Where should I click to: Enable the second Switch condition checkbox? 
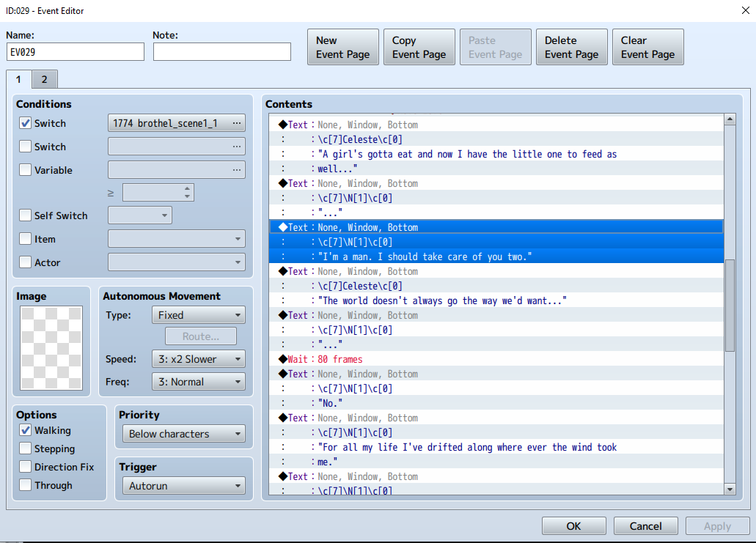point(26,147)
